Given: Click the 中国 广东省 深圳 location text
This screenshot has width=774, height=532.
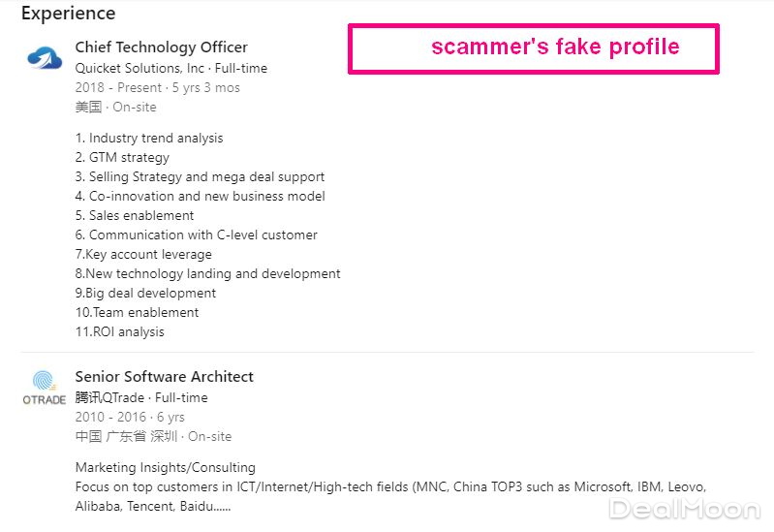Looking at the screenshot, I should (153, 436).
